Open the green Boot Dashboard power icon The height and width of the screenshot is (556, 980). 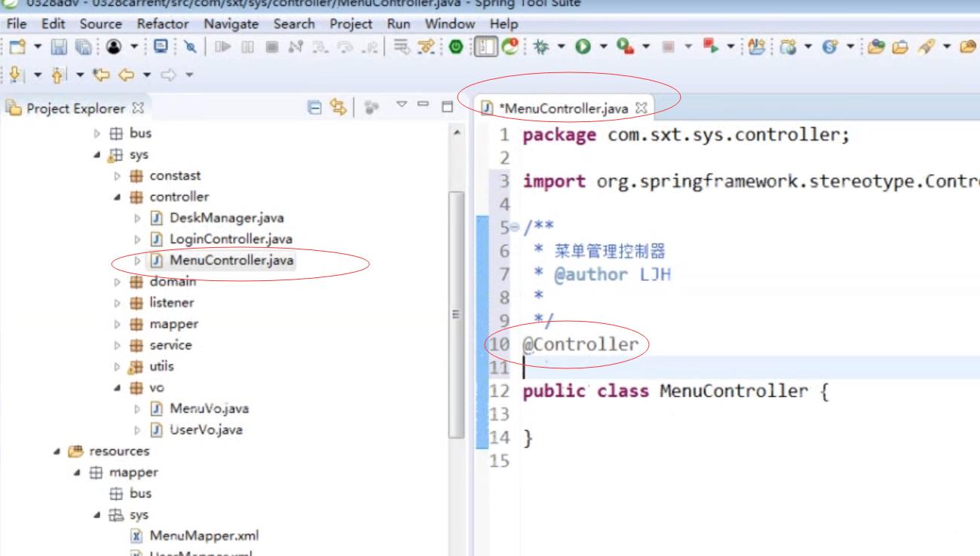pyautogui.click(x=455, y=47)
